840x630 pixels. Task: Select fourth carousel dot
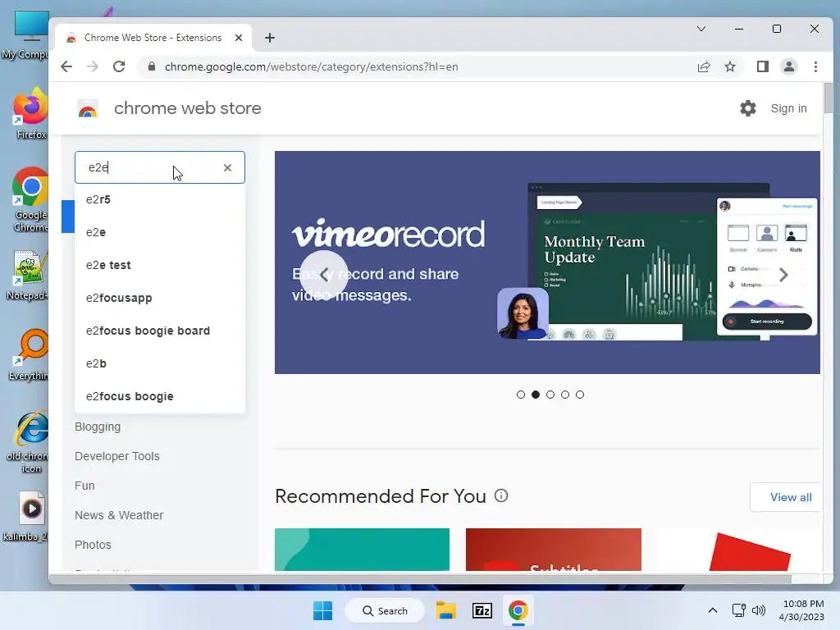pos(565,395)
